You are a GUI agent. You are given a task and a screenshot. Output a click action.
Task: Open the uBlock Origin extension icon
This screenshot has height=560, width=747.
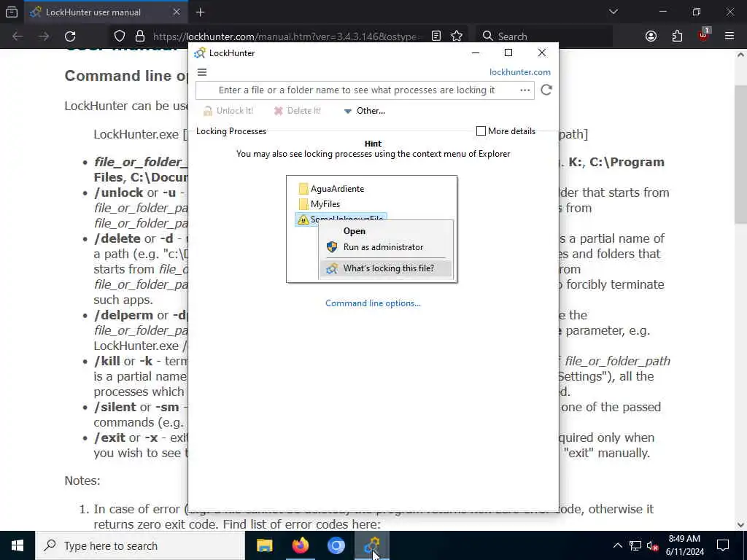coord(704,35)
